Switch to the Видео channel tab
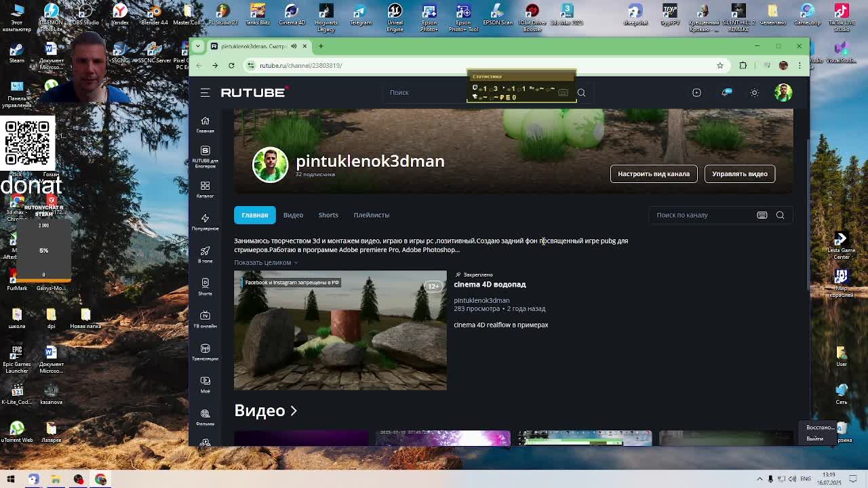 click(293, 215)
